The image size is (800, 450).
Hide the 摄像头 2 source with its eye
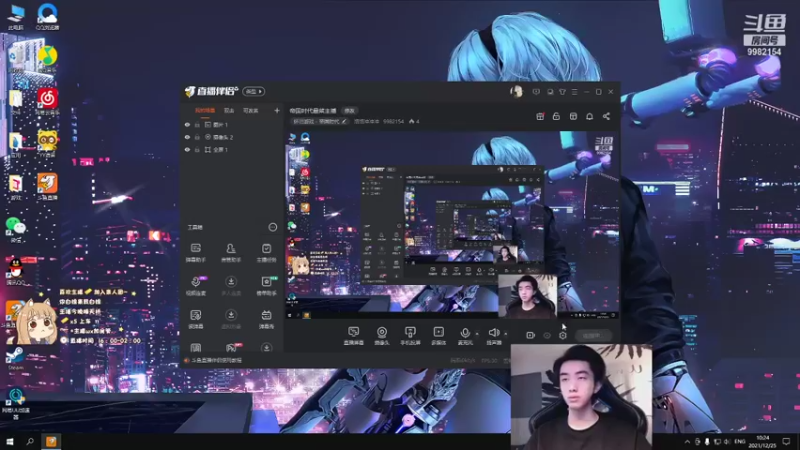coord(187,137)
